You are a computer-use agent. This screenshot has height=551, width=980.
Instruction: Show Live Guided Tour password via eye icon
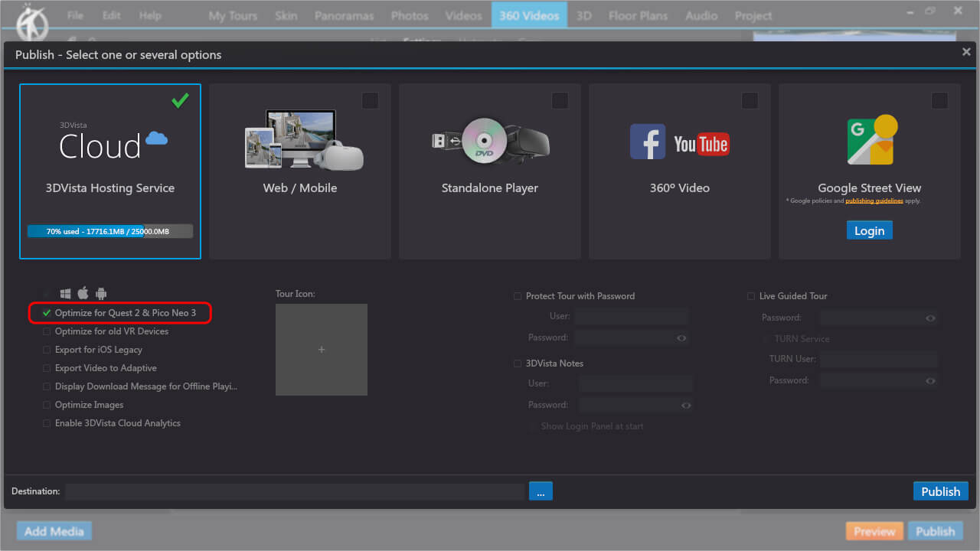[x=930, y=318]
